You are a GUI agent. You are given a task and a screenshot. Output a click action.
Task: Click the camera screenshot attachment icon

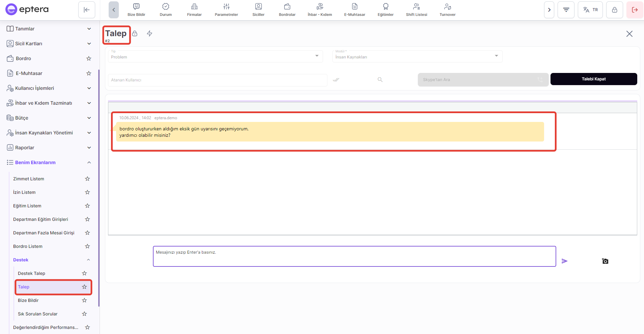605,261
